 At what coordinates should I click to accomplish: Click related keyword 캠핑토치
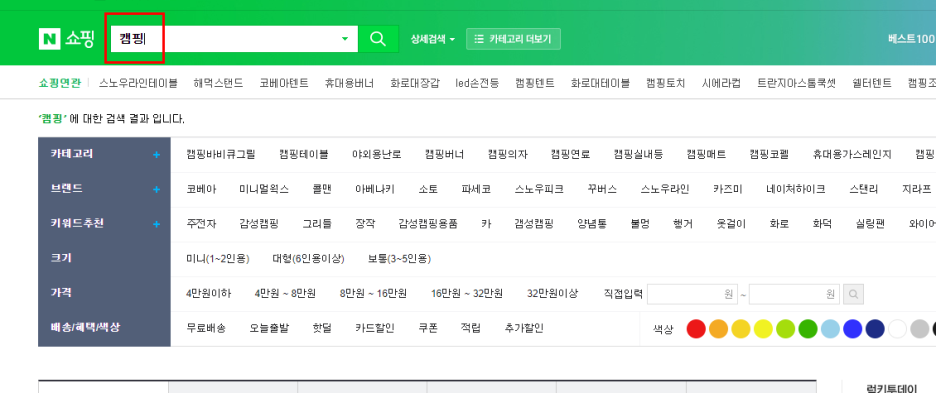click(x=666, y=83)
